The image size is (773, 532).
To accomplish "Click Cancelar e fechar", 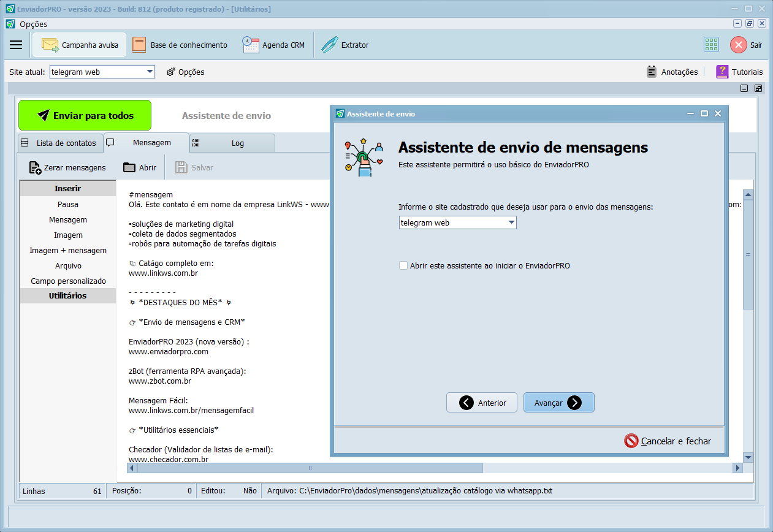I will tap(668, 441).
